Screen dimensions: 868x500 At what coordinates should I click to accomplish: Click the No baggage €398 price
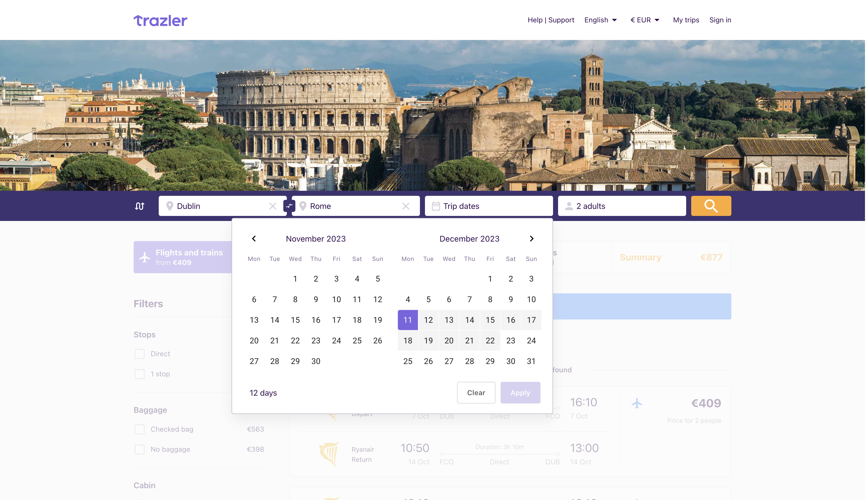click(x=255, y=449)
